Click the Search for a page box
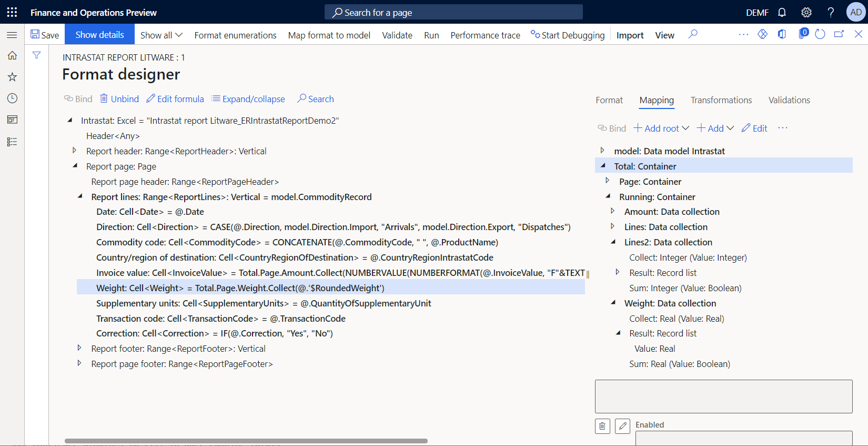868x446 pixels. click(453, 12)
